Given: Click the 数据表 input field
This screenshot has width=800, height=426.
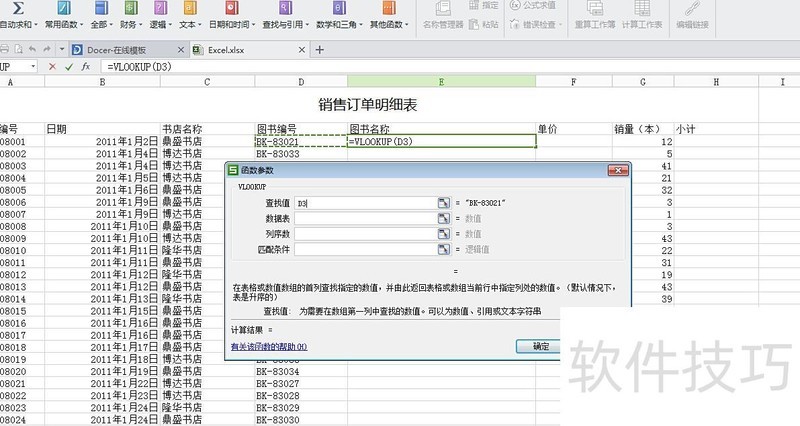Looking at the screenshot, I should [366, 218].
